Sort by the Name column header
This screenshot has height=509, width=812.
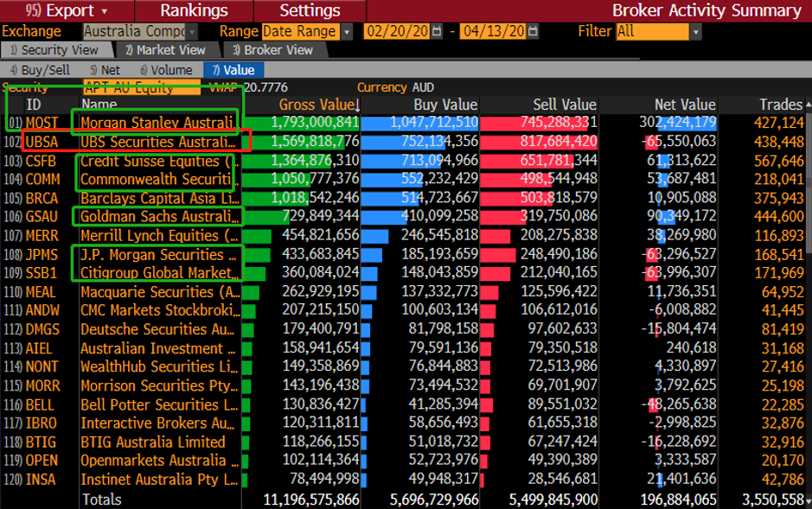(x=99, y=105)
